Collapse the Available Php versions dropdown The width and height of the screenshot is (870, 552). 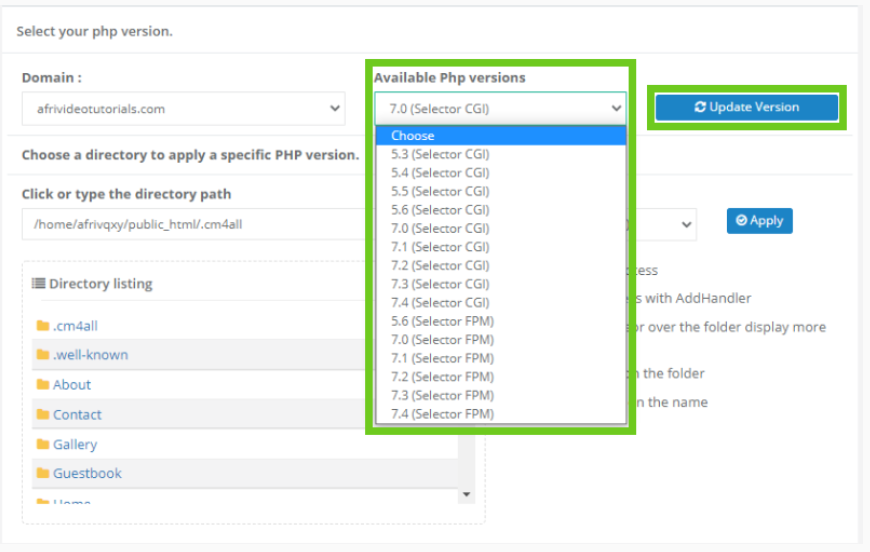pos(500,108)
